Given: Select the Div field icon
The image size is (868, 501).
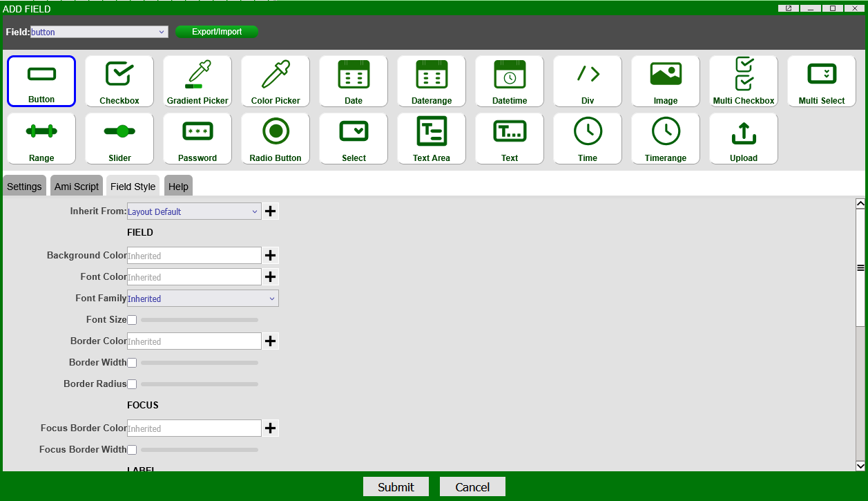Looking at the screenshot, I should click(588, 81).
